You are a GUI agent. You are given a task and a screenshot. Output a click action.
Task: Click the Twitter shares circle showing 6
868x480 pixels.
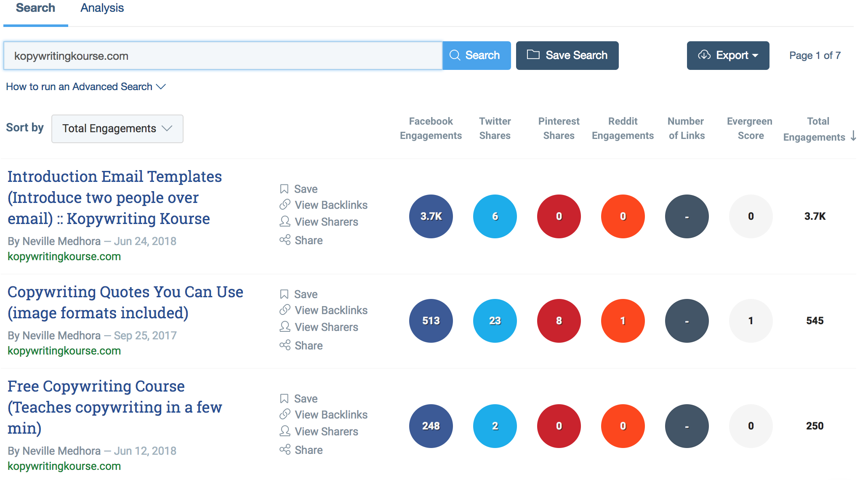coord(495,216)
